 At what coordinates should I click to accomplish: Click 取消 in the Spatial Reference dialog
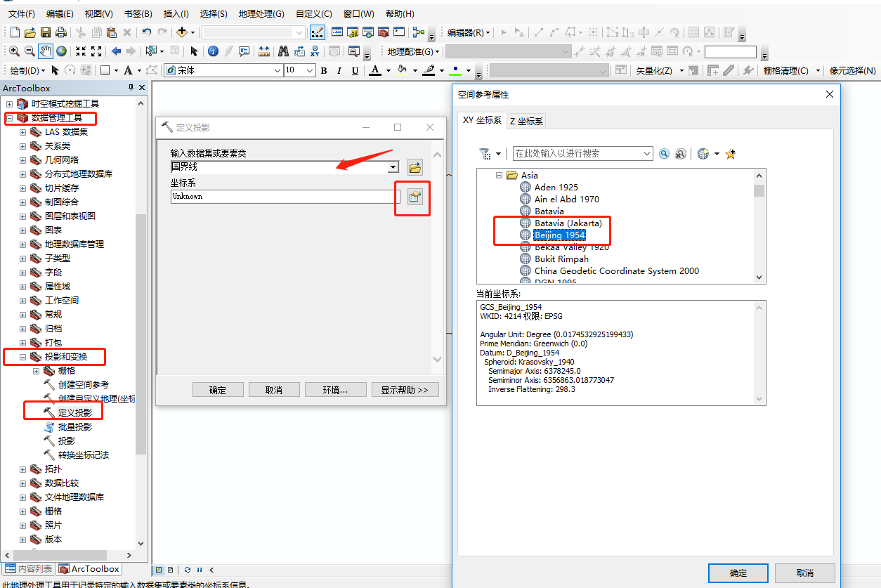pos(805,573)
